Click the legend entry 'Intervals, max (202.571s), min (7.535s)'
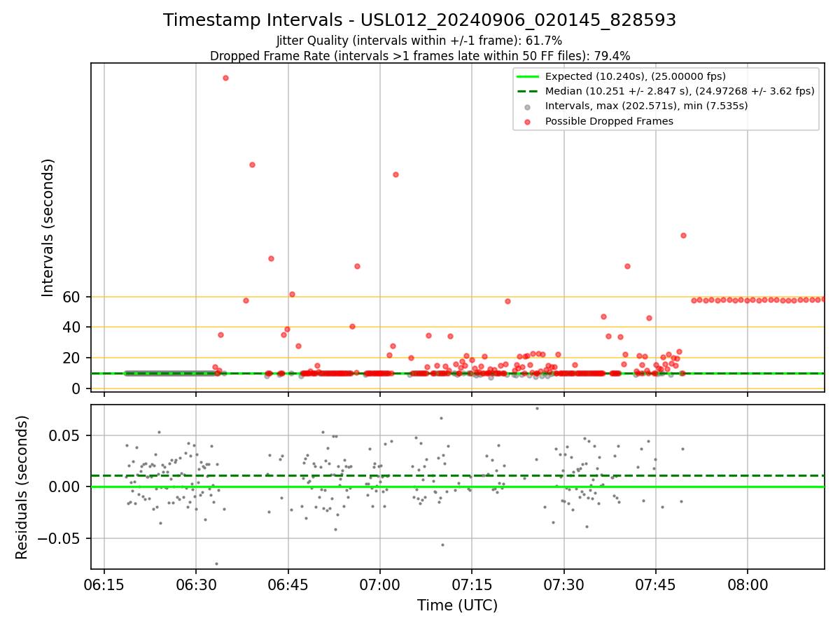 point(646,106)
